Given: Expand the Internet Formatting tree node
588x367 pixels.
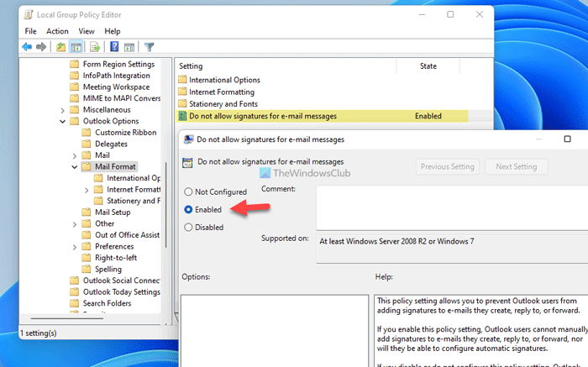Looking at the screenshot, I should 87,190.
